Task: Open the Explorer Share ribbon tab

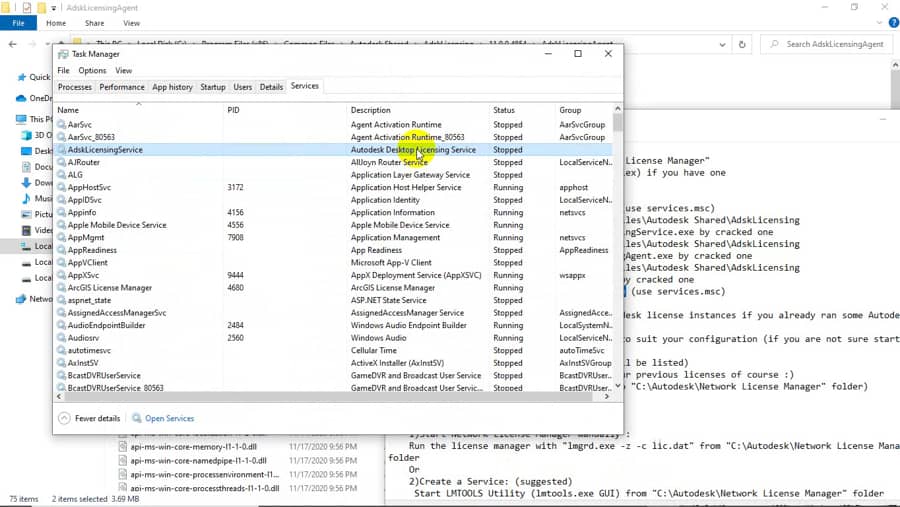Action: pos(94,23)
